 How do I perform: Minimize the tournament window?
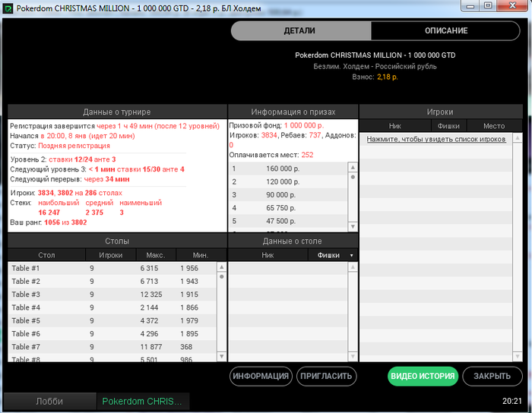coord(470,6)
